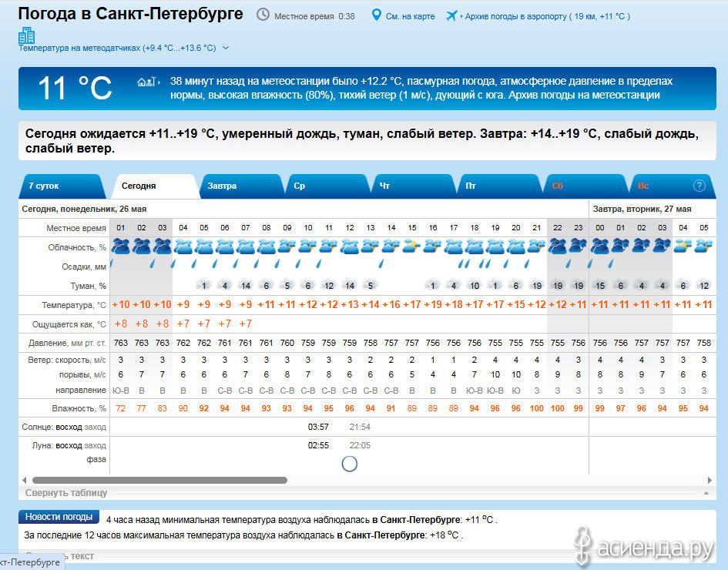Click the fog icon showing 14 at hour 07
This screenshot has width=728, height=570.
(246, 286)
